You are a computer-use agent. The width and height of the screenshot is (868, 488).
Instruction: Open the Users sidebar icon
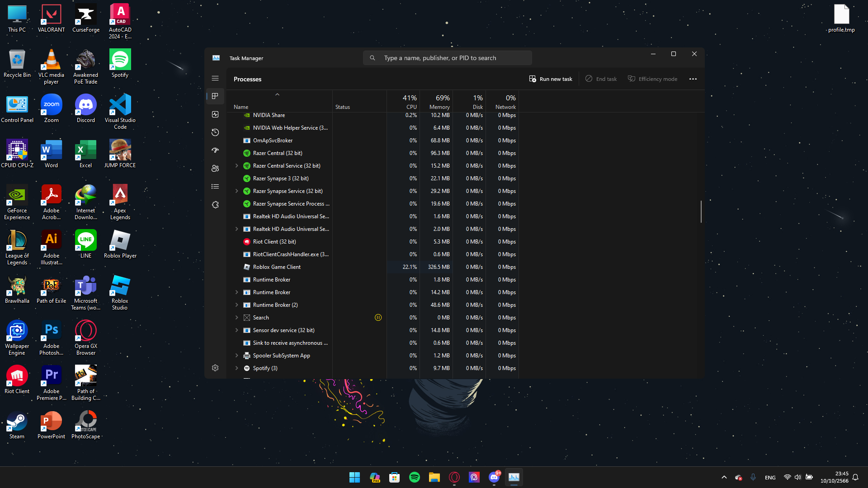coord(215,169)
